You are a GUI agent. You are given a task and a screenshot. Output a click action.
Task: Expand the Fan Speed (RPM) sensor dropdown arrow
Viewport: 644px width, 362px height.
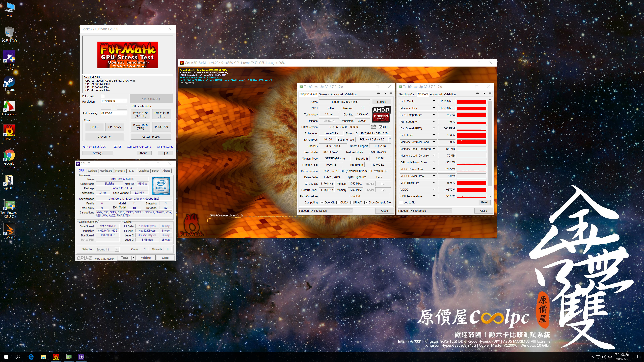coord(434,128)
